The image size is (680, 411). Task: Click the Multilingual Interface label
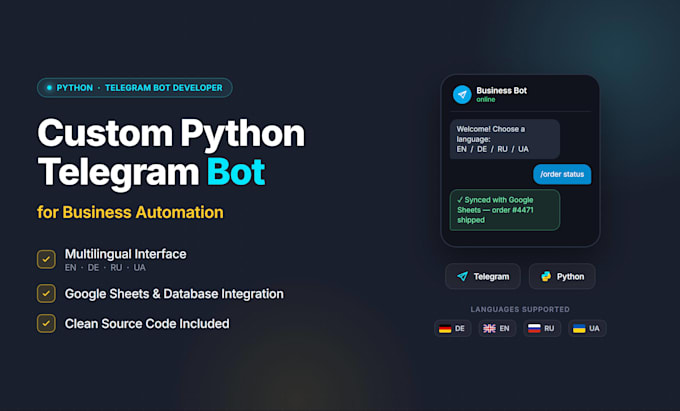(x=125, y=254)
